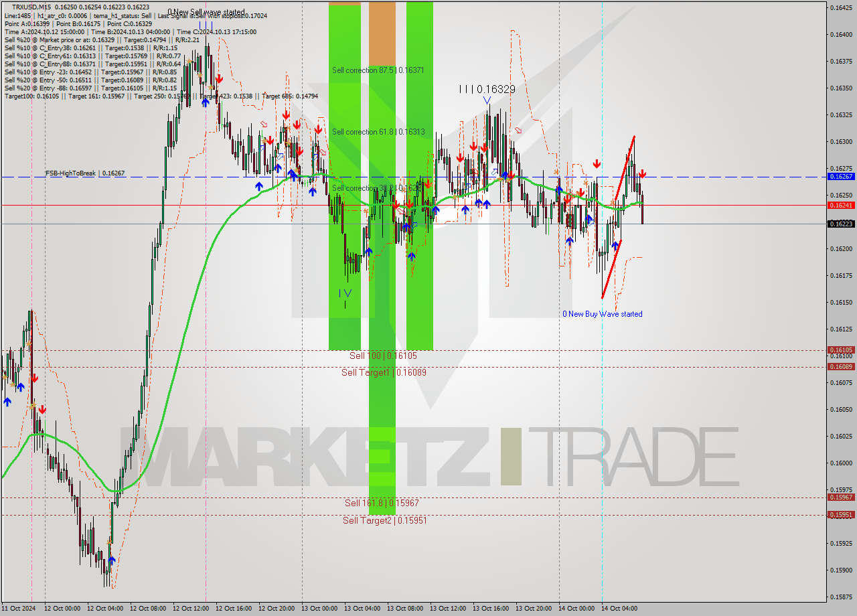
Task: Click the orange block above the Sell correction column
Action: pos(382,32)
